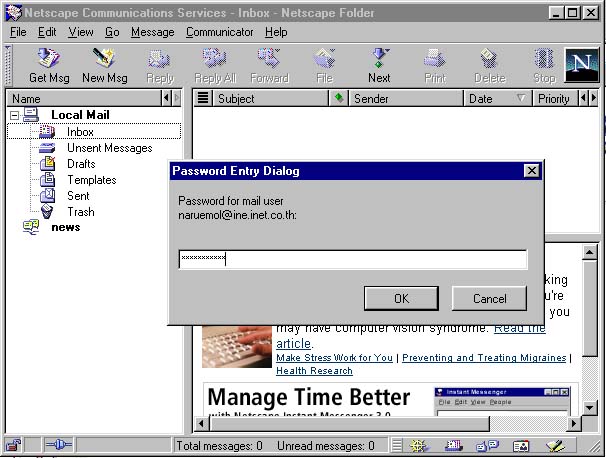Click the thread toggle icon beside Subject
The image size is (606, 458).
(x=203, y=98)
